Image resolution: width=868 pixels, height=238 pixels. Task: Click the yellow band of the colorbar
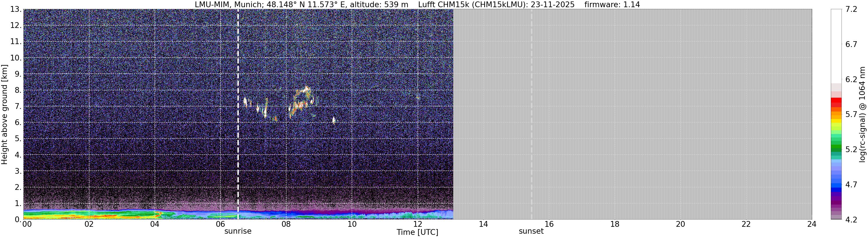(x=836, y=121)
